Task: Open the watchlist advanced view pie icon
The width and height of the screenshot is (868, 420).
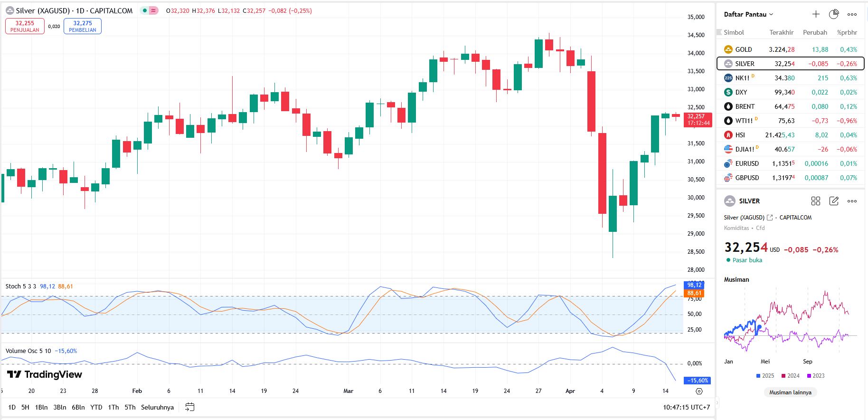Action: [834, 14]
